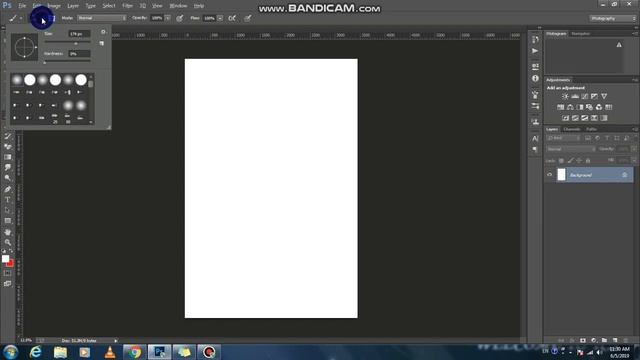Open the History panel icon
640x360 pixels.
(535, 40)
